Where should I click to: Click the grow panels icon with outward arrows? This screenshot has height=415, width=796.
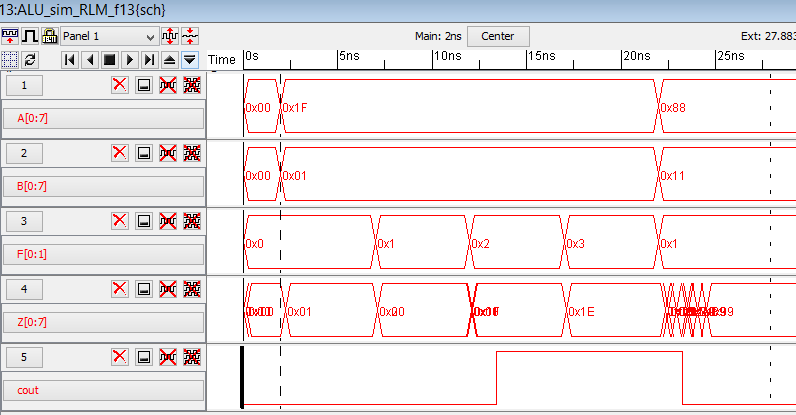tap(170, 36)
